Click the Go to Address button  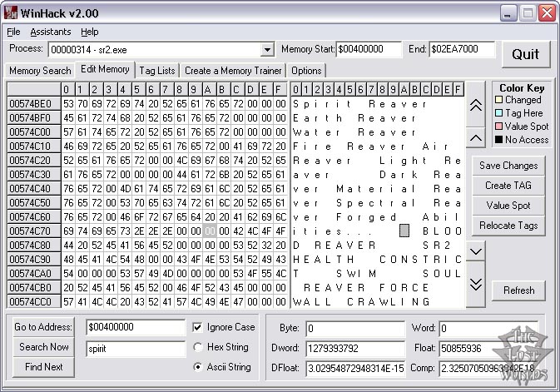click(x=43, y=326)
